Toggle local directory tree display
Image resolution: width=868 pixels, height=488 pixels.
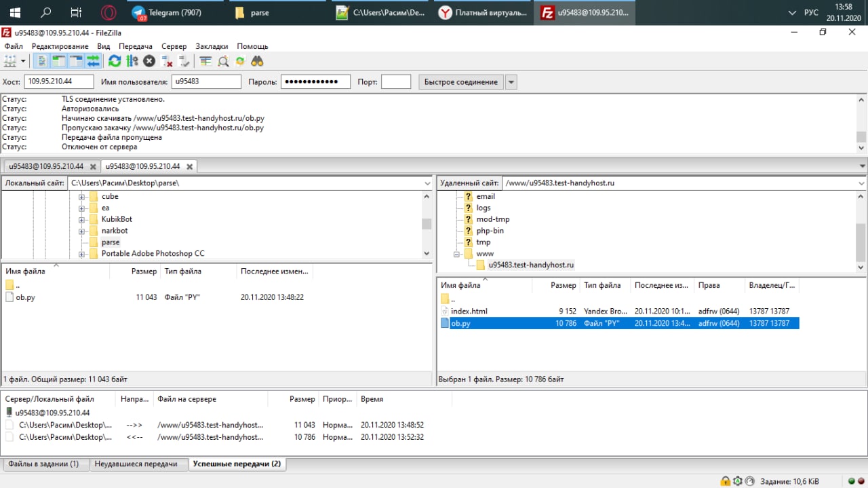click(58, 61)
